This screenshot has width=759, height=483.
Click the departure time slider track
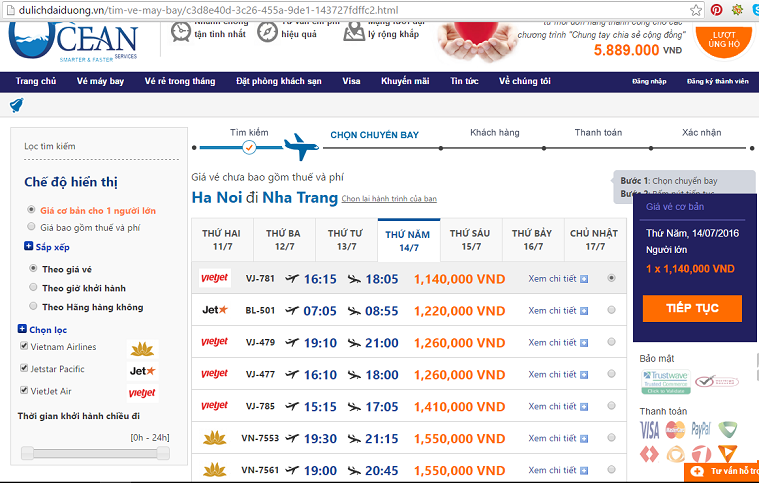[x=95, y=453]
